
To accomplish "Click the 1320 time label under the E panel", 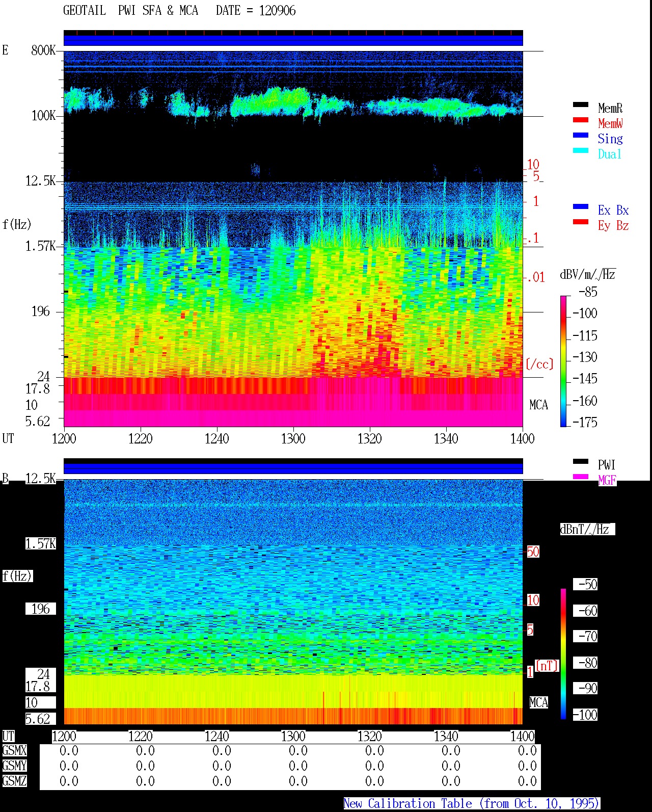I will [369, 438].
